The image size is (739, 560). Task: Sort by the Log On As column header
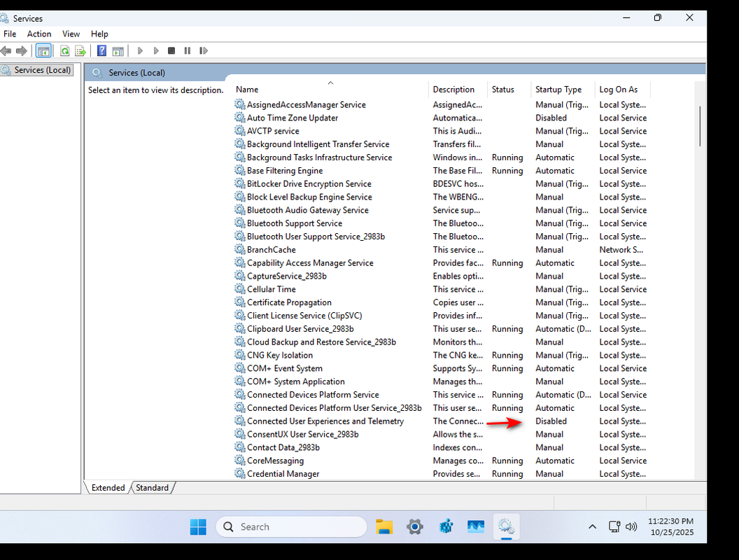pos(622,89)
